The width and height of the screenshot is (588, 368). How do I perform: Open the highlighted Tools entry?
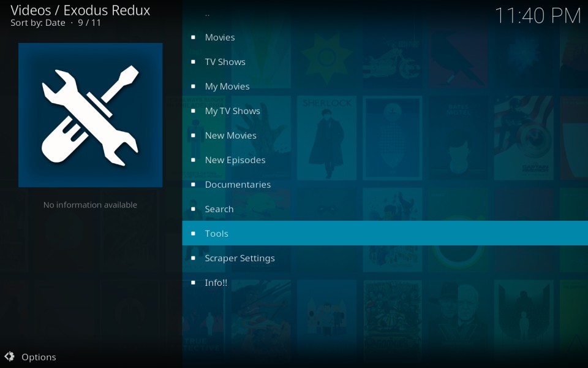coord(385,233)
